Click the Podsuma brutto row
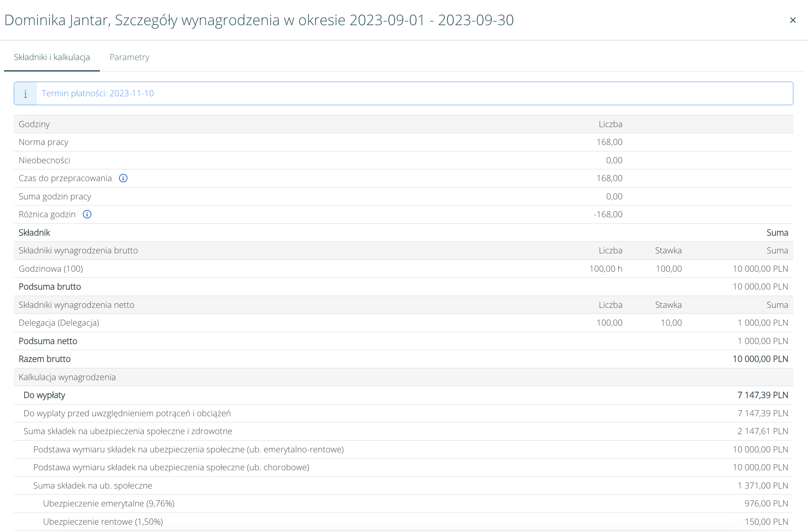The image size is (808, 532). click(50, 287)
